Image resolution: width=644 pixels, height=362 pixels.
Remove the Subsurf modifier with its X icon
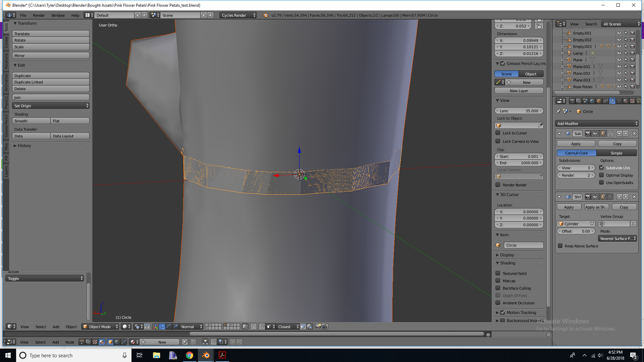pos(634,133)
